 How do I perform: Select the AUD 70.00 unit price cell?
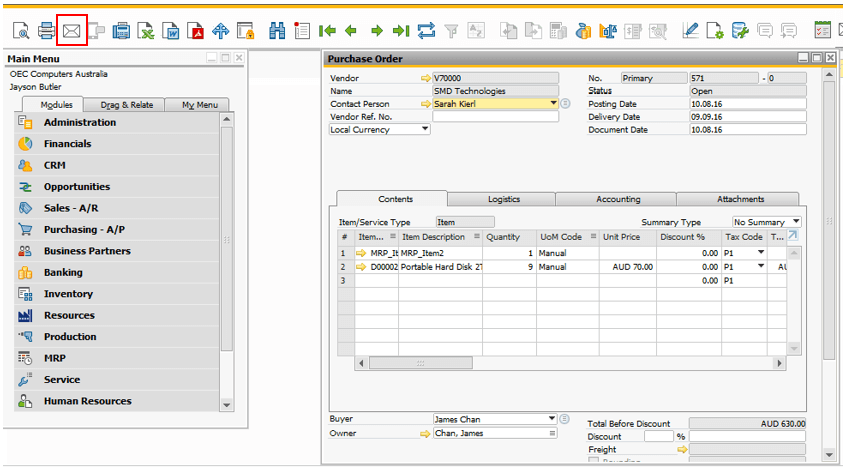pos(628,267)
